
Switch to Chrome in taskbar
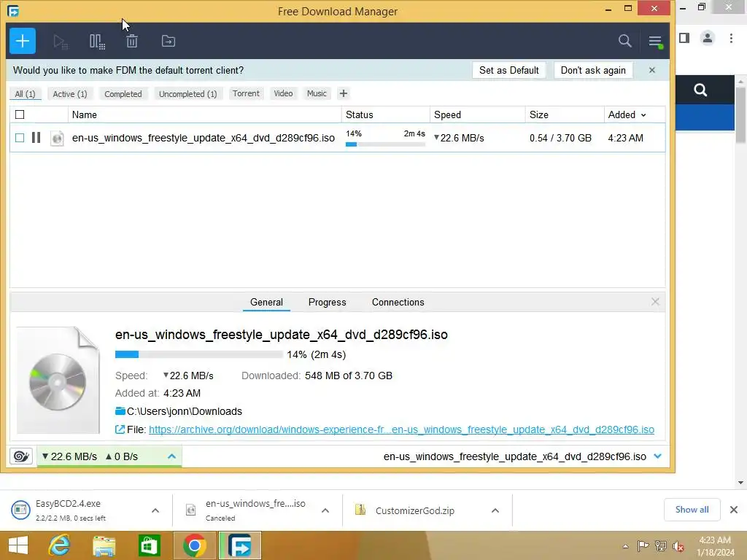click(194, 545)
